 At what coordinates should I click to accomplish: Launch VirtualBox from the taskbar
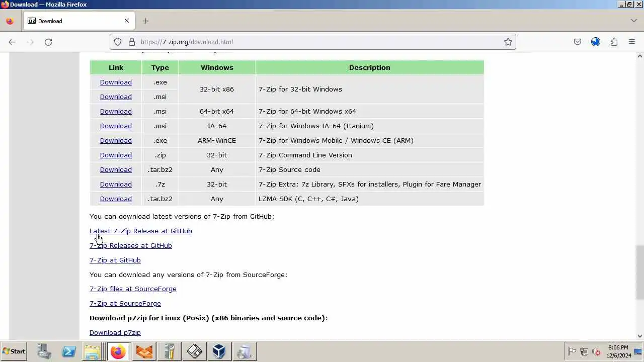[x=219, y=351]
